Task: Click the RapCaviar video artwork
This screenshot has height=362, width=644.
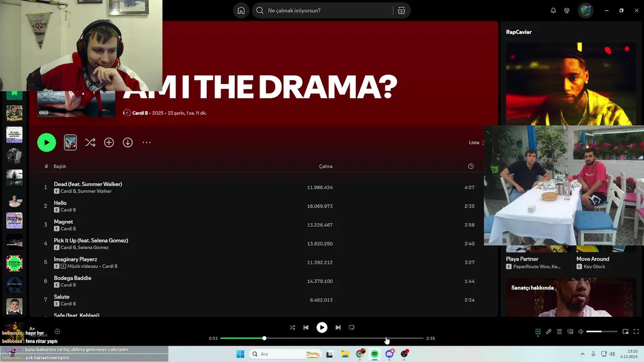Action: click(571, 84)
